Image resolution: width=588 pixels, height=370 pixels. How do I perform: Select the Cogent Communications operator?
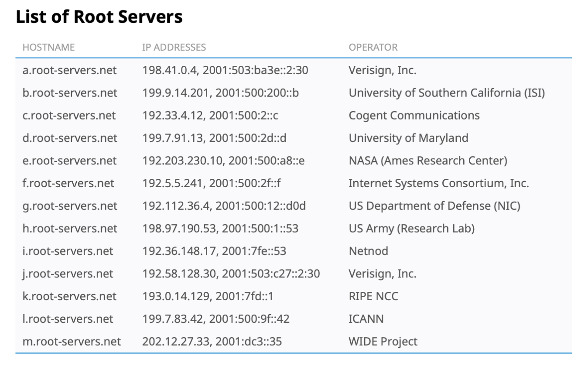tap(414, 116)
